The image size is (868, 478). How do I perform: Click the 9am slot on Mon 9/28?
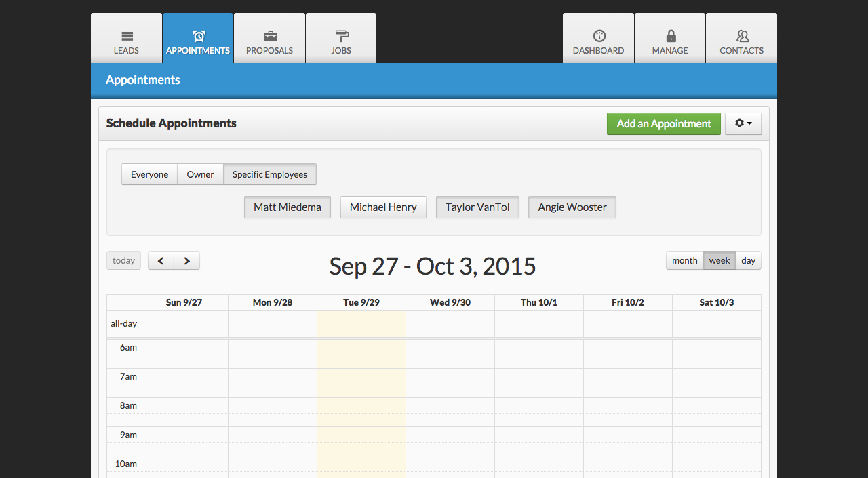pos(273,435)
